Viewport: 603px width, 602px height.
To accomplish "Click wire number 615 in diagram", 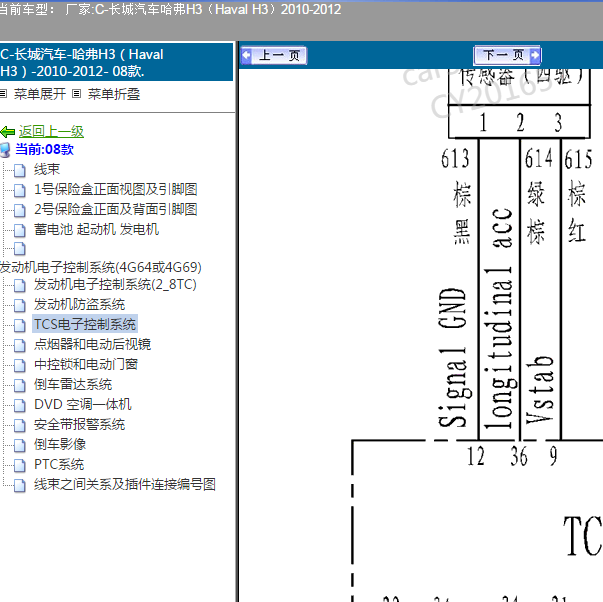I will point(578,159).
